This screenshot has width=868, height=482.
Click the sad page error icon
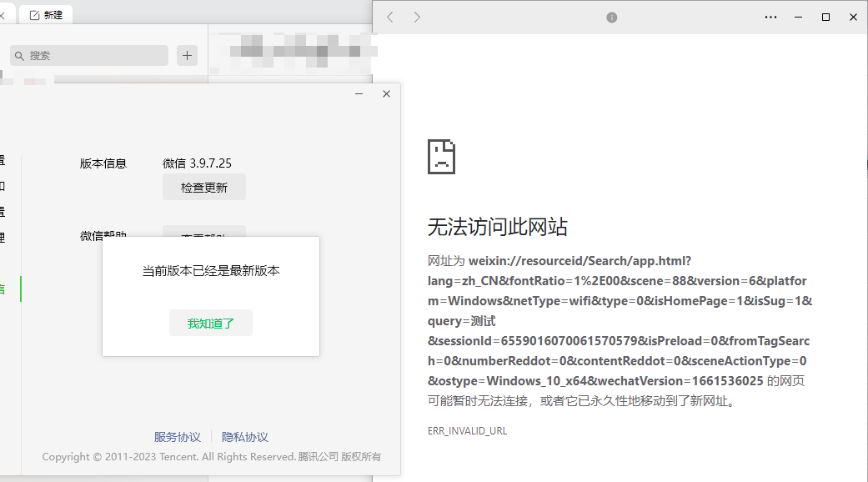(441, 157)
